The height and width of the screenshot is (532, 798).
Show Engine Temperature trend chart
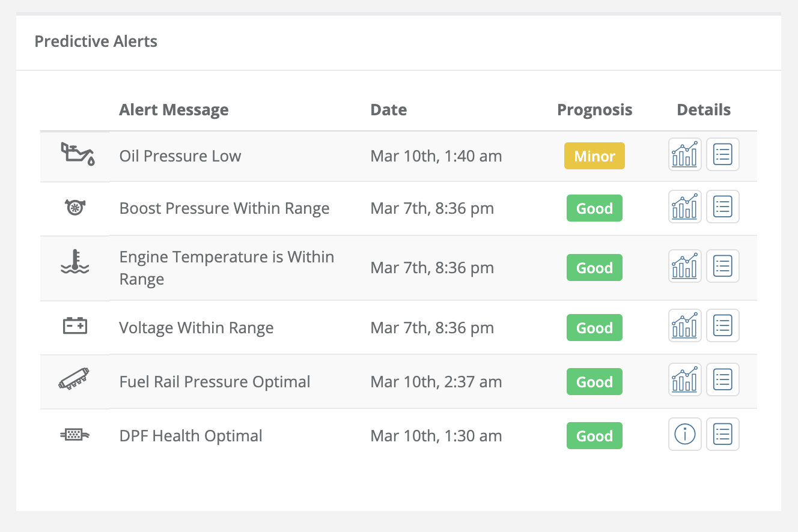coord(685,266)
